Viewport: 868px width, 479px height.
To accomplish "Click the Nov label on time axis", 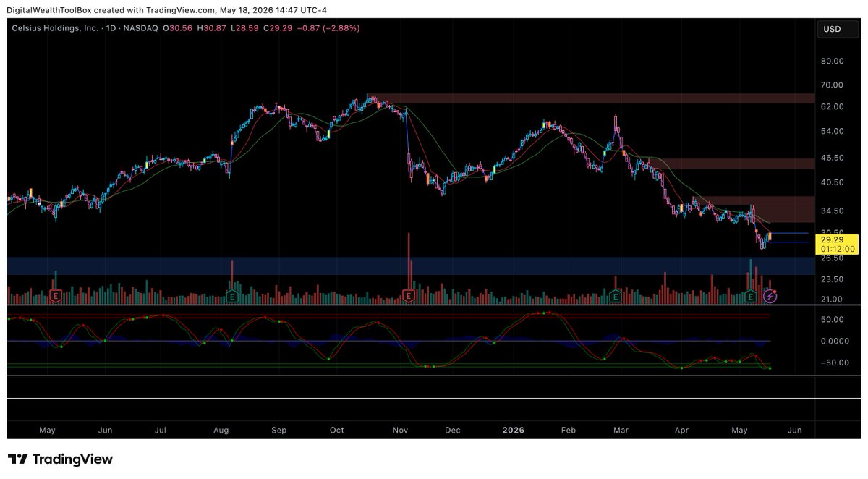I will (401, 431).
